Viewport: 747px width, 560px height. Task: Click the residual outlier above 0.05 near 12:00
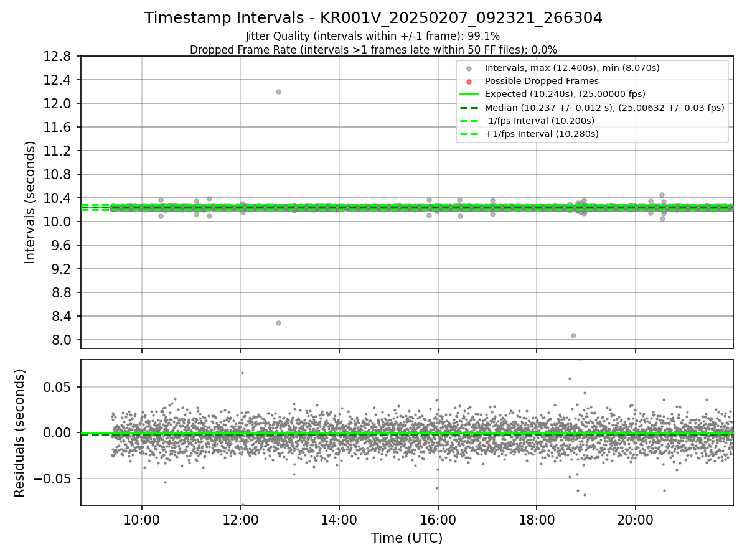[x=242, y=373]
